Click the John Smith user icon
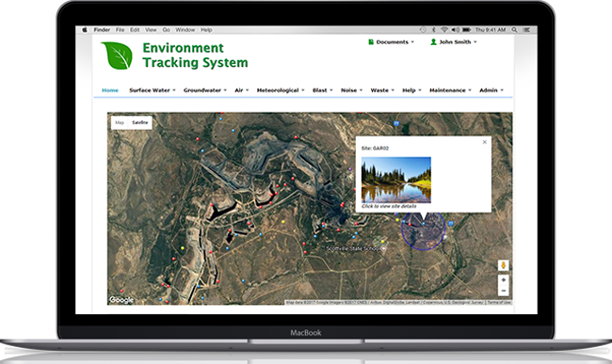 pos(433,41)
